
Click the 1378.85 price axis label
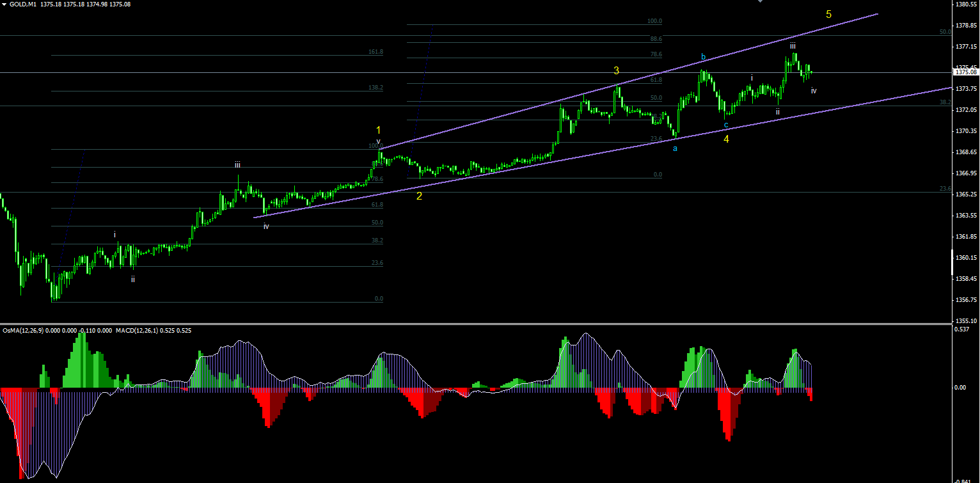click(965, 26)
